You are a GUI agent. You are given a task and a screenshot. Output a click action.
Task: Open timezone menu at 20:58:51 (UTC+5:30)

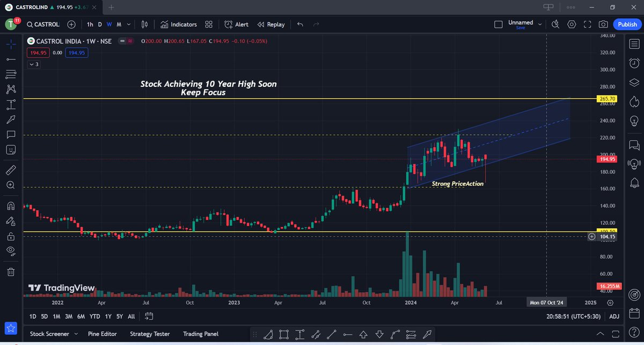click(x=574, y=317)
